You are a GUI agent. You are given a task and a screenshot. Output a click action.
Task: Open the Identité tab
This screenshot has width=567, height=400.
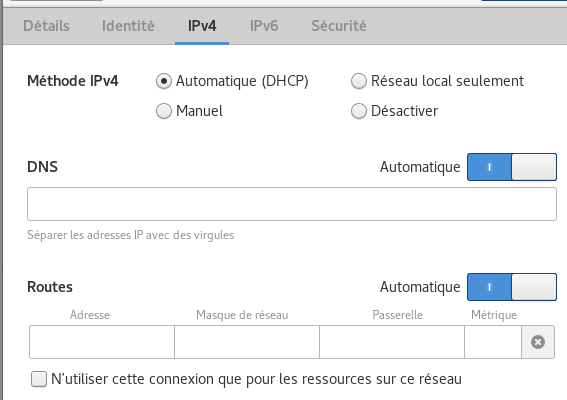pyautogui.click(x=128, y=26)
